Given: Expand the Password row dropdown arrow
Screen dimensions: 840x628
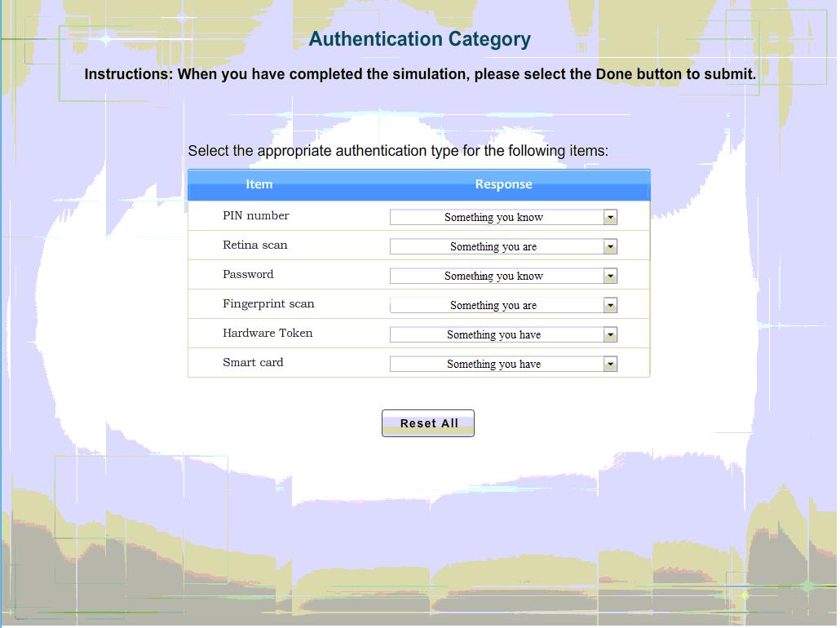Looking at the screenshot, I should (x=610, y=276).
